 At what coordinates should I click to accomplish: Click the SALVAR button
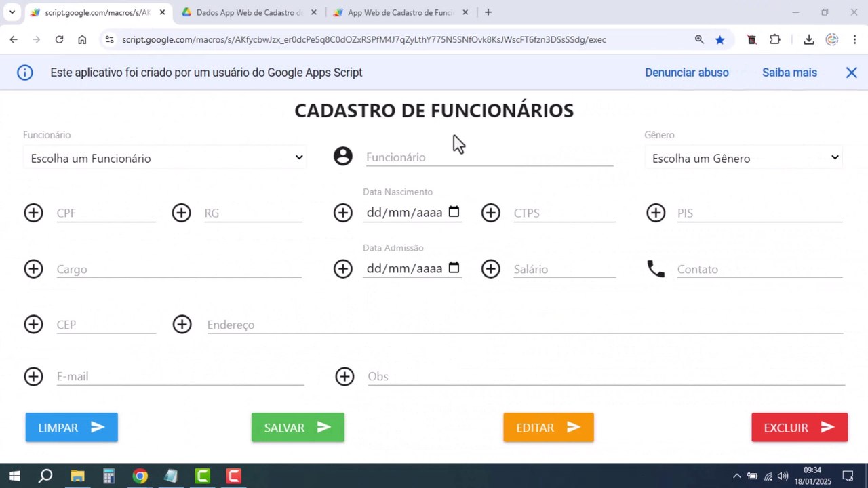coord(298,428)
